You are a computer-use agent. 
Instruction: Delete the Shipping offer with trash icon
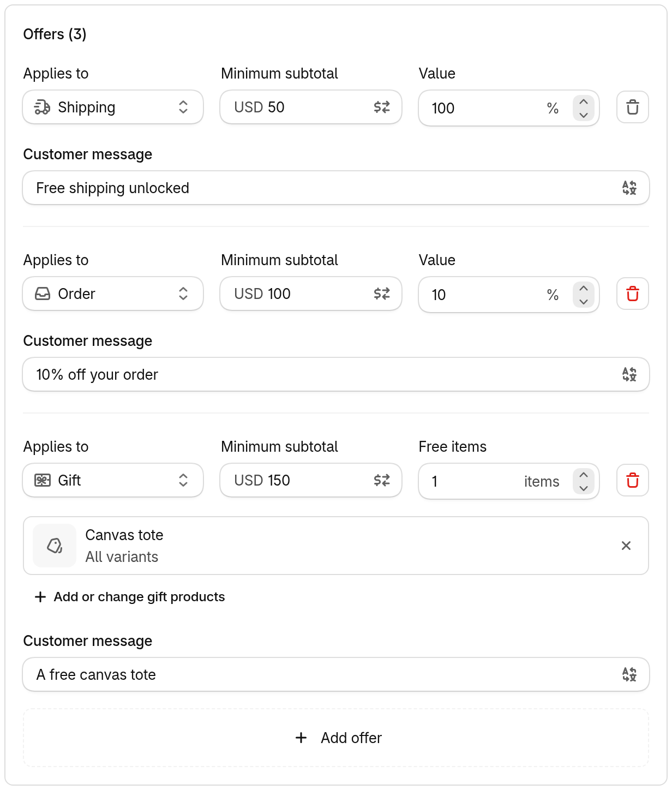[x=633, y=107]
